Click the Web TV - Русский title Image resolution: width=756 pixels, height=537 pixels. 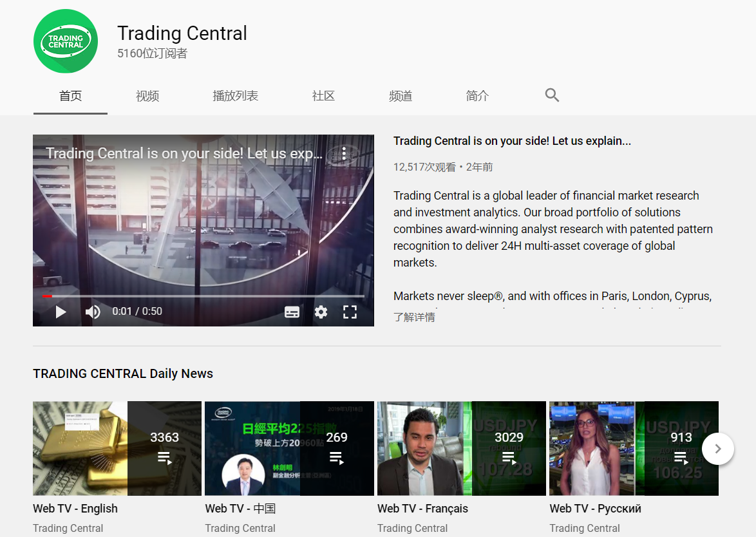596,509
